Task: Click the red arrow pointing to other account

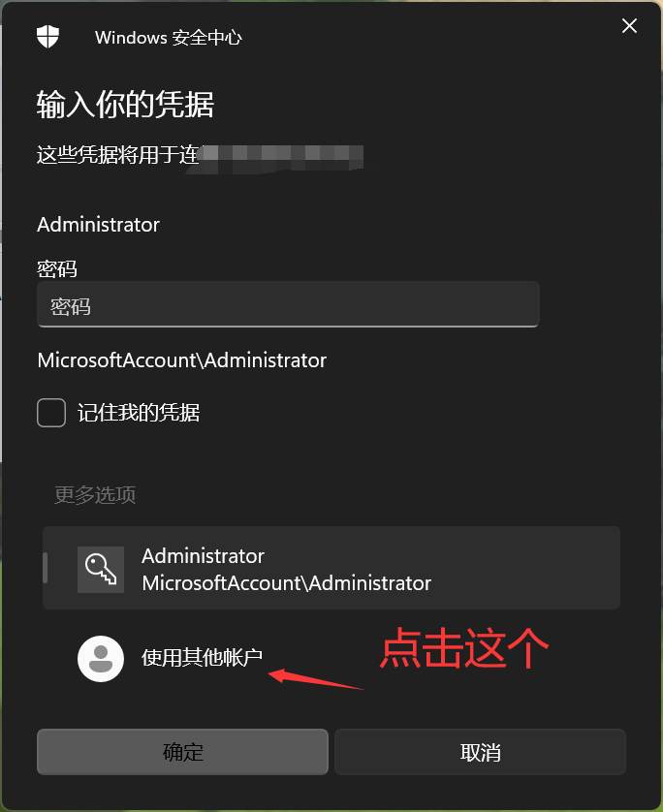Action: 317,679
